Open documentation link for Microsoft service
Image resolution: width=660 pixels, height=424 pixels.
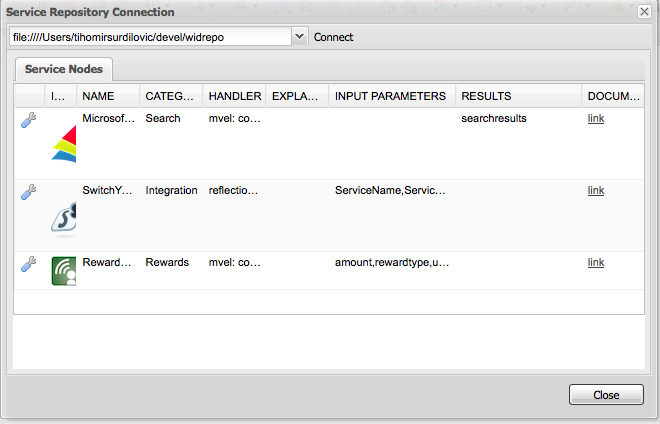pos(596,119)
